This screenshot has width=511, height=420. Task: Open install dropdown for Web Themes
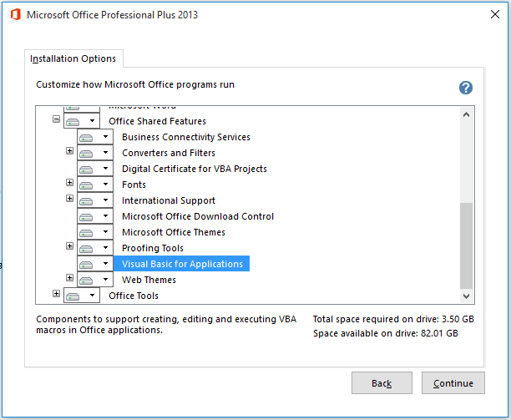click(x=95, y=280)
